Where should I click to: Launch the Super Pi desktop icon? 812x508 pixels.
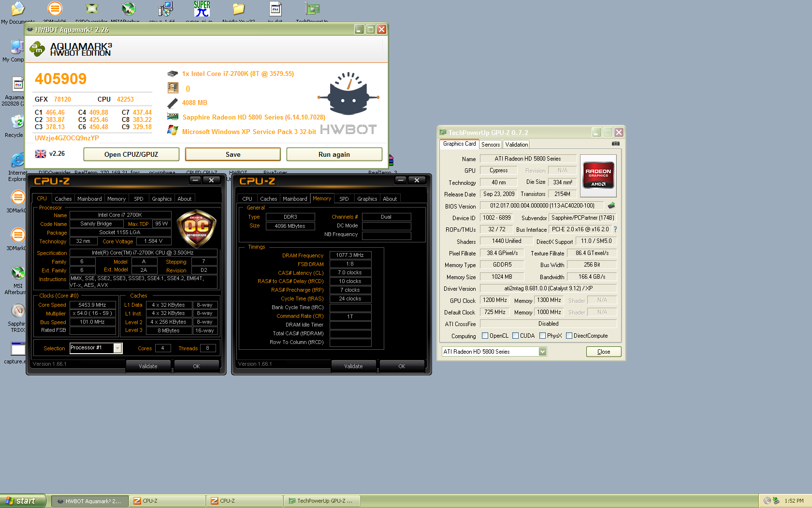click(x=202, y=9)
